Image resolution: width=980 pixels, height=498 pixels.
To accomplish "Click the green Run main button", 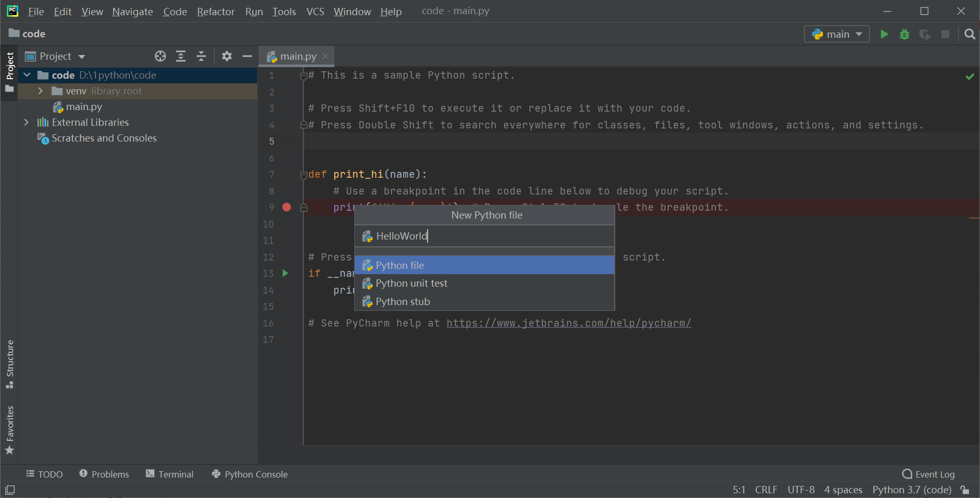I will pyautogui.click(x=884, y=34).
